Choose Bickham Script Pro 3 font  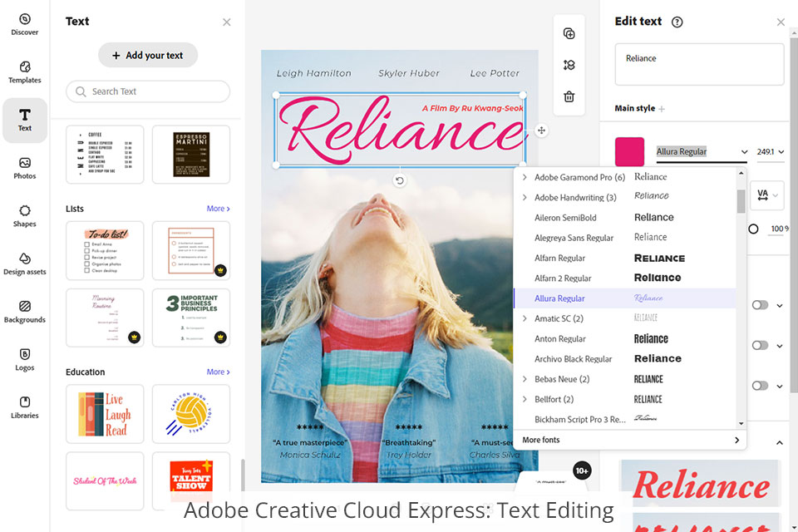(625, 420)
